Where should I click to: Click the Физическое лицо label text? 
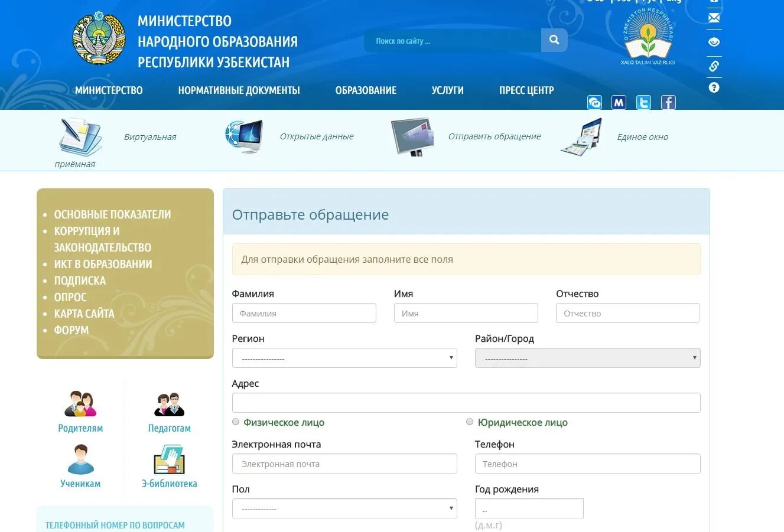coord(284,422)
